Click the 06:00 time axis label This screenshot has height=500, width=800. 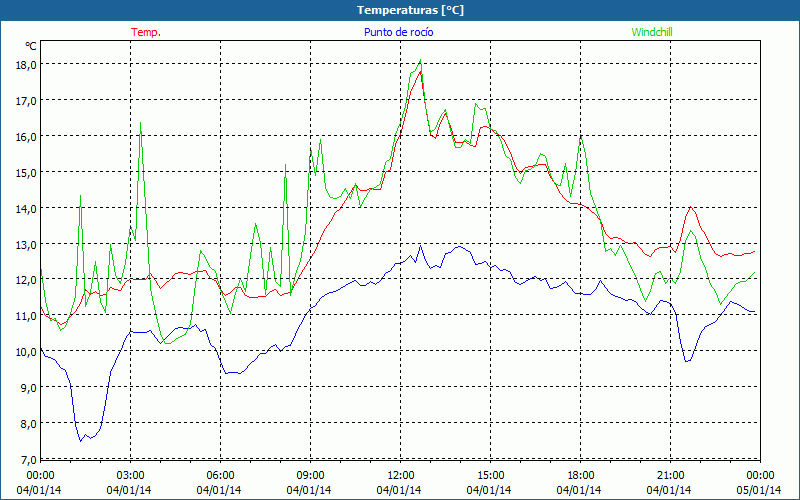[220, 476]
